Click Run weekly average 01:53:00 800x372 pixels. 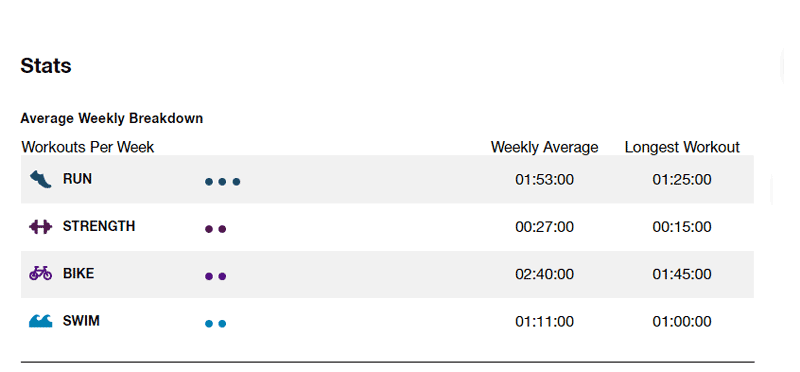click(544, 180)
